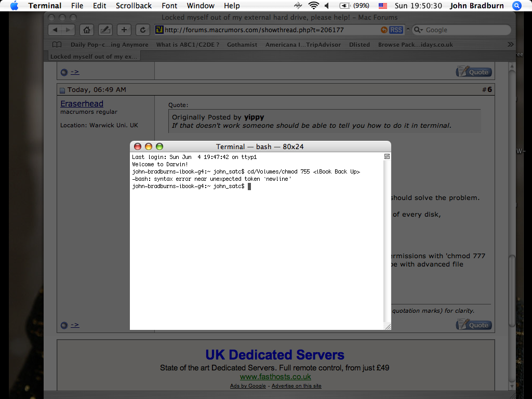This screenshot has height=399, width=532.
Task: Click Safari page scrollbar thumb
Action: (512, 291)
